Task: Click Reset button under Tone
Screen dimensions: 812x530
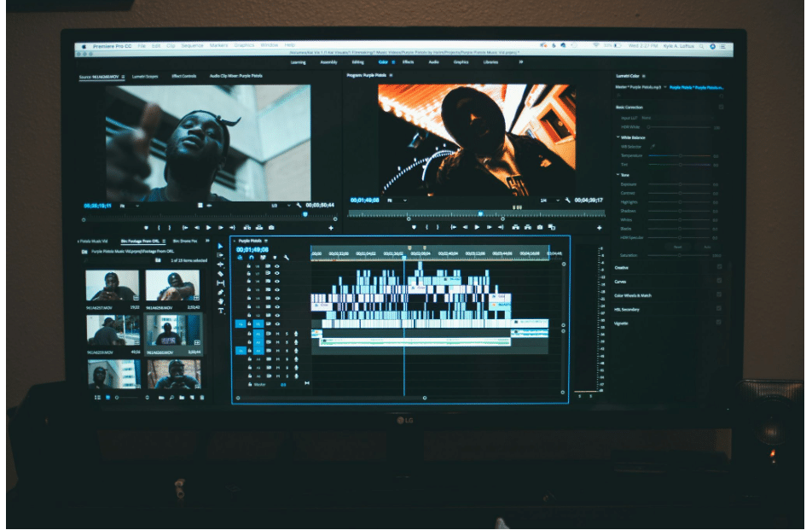Action: pos(678,248)
